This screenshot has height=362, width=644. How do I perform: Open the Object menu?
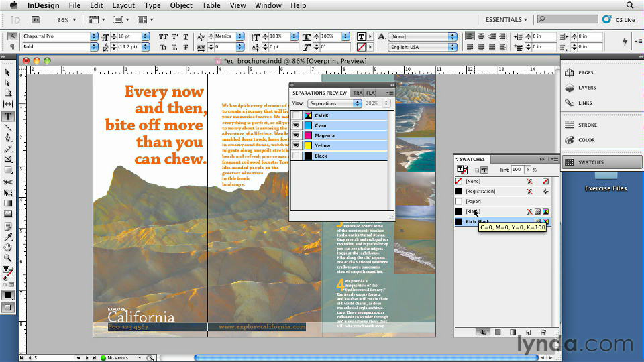click(181, 5)
